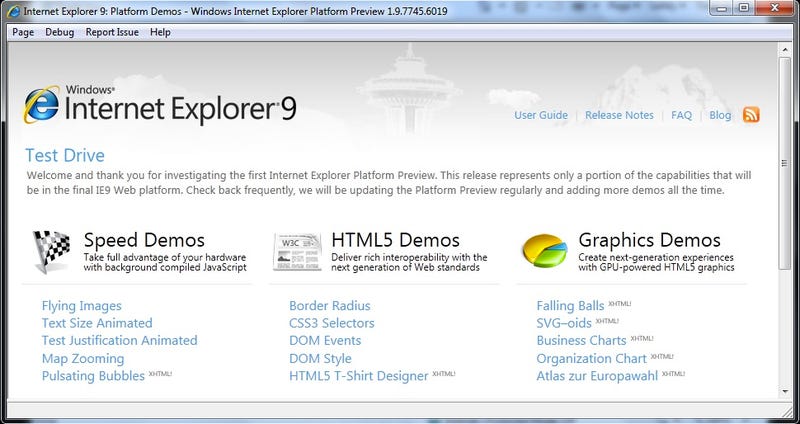Open the Help menu
This screenshot has width=800, height=424.
[160, 32]
